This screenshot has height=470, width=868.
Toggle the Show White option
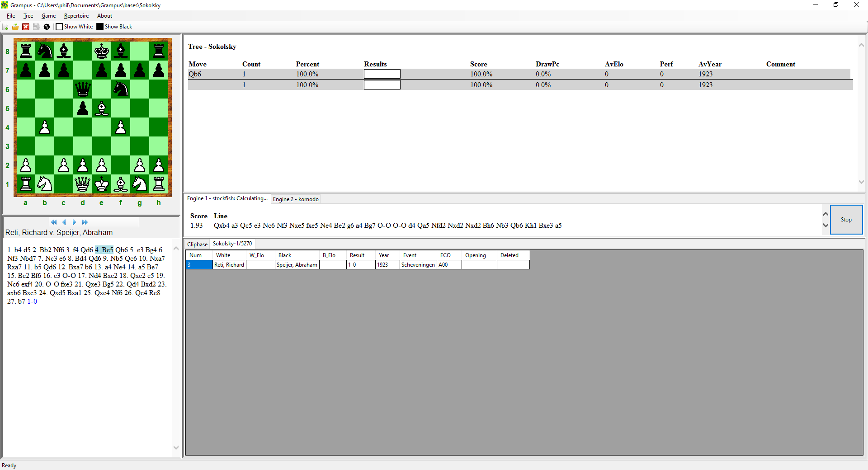point(59,27)
